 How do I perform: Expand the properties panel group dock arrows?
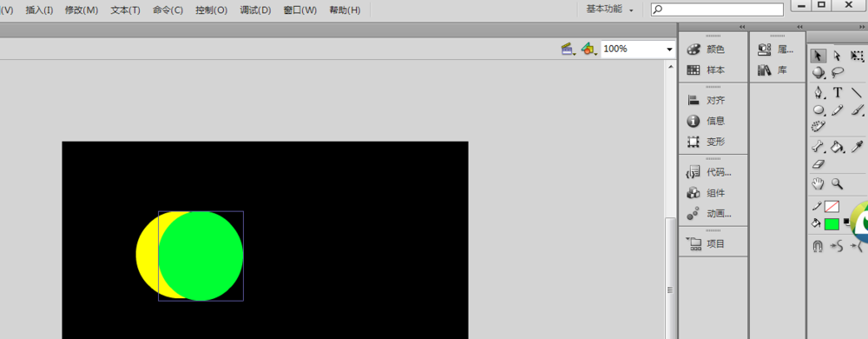[800, 27]
